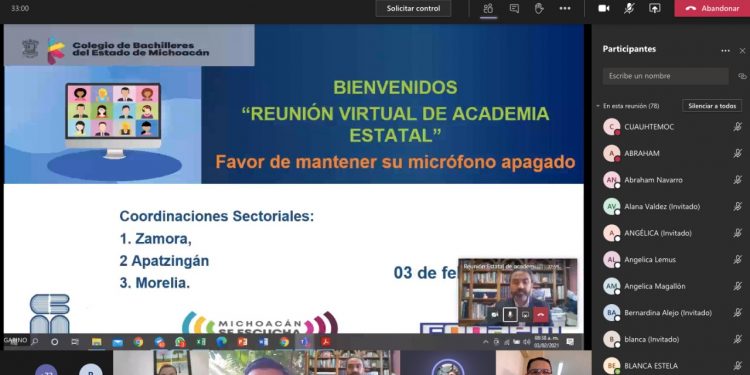
Task: Open share content tray icon
Action: (654, 8)
